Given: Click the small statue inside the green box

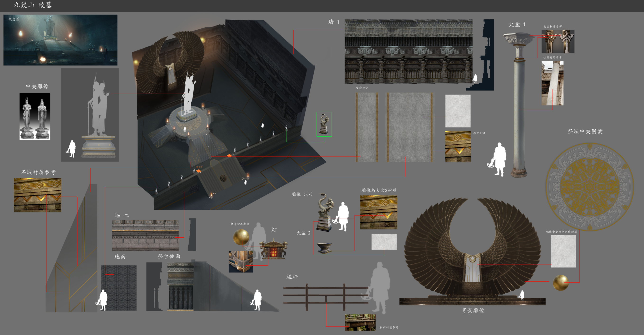Looking at the screenshot, I should pyautogui.click(x=324, y=124).
